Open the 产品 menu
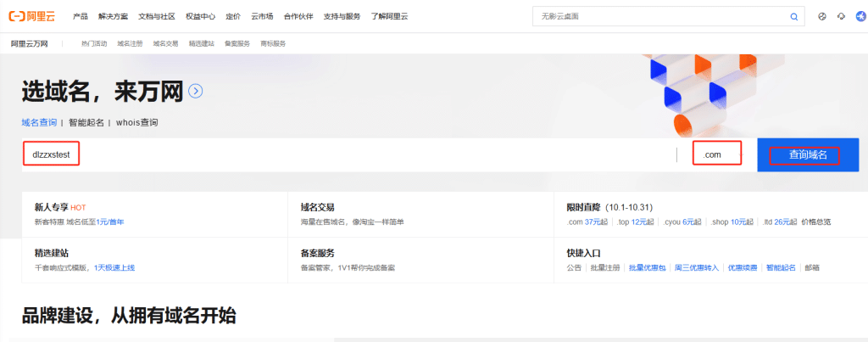Screen dimensions: 868x342 [81, 17]
